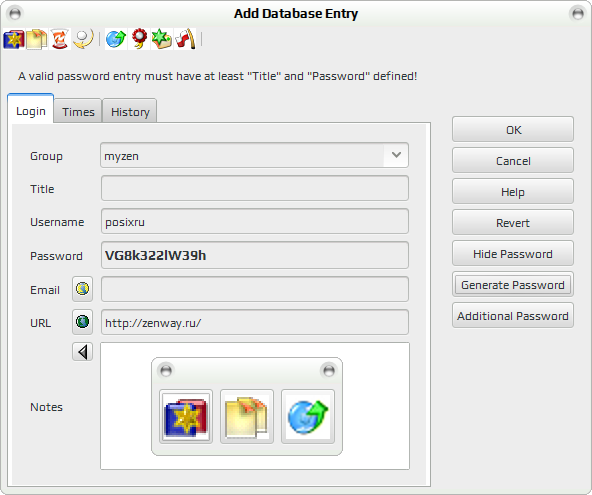Confirm the entry with OK
Image resolution: width=592 pixels, height=495 pixels.
click(513, 130)
